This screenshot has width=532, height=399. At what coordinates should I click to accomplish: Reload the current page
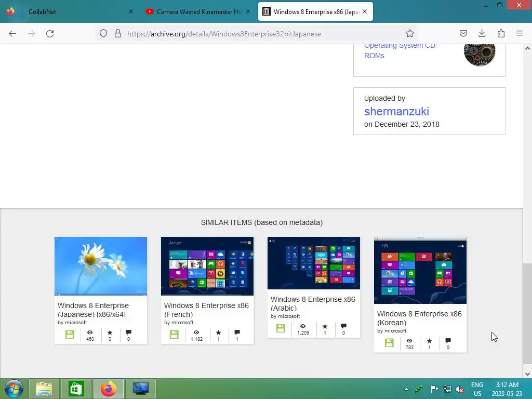[50, 34]
